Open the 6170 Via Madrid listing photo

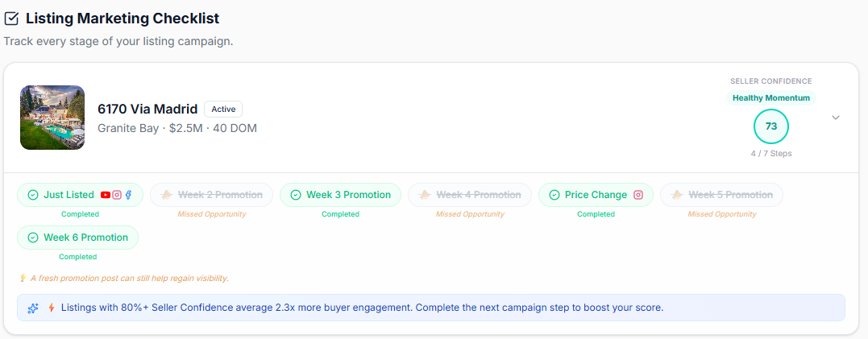[52, 118]
